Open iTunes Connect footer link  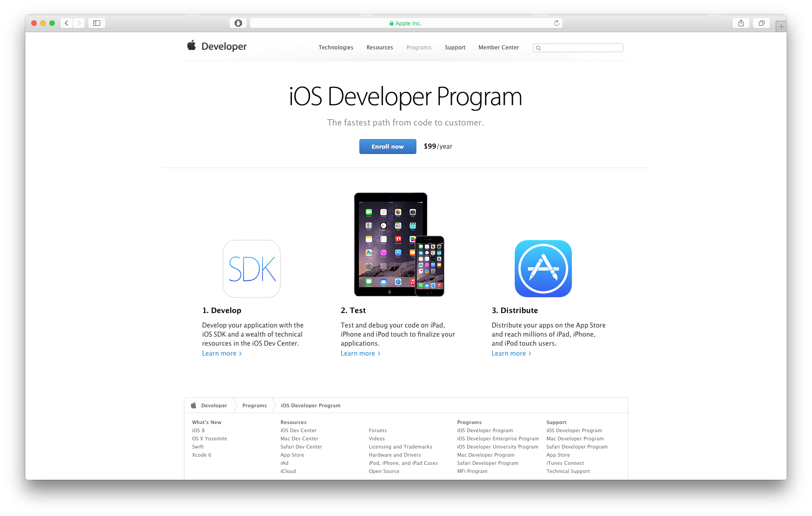coord(565,463)
